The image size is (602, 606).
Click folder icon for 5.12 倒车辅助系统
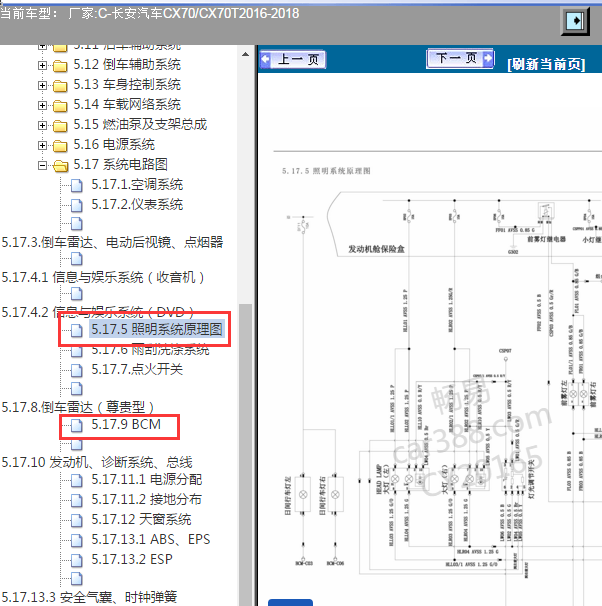59,66
